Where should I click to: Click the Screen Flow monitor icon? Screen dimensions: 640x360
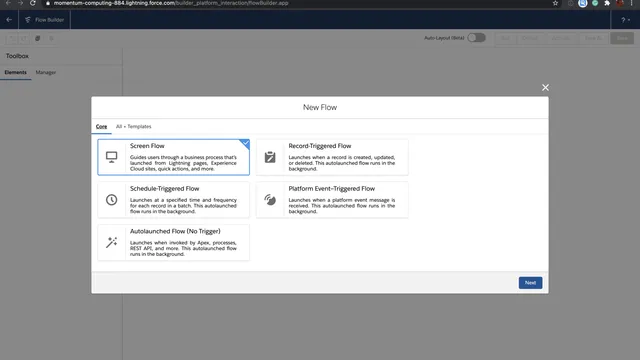[x=111, y=157]
